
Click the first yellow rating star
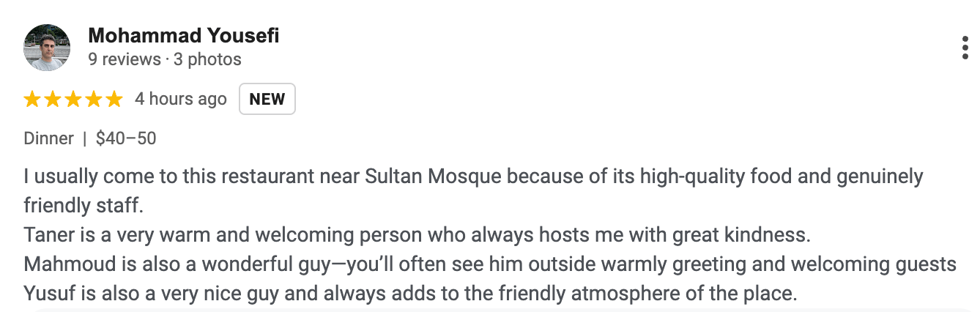coord(32,100)
